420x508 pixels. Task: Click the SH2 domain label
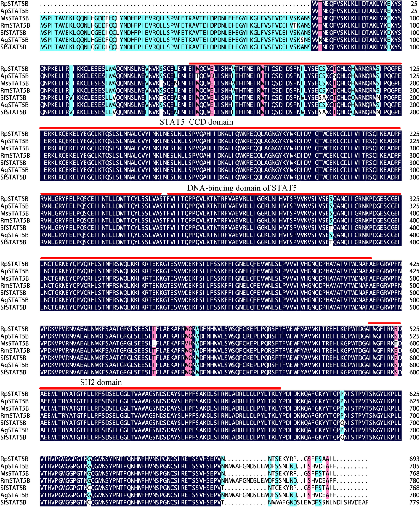(101, 382)
